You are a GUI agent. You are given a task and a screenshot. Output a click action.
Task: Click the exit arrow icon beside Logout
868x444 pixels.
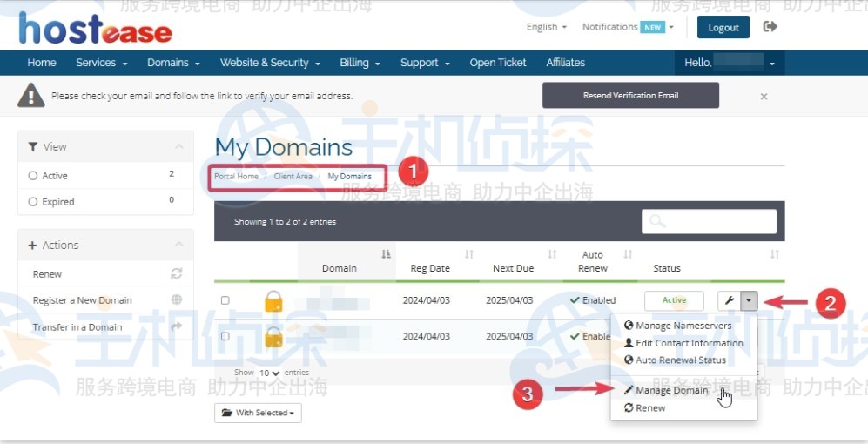[770, 27]
